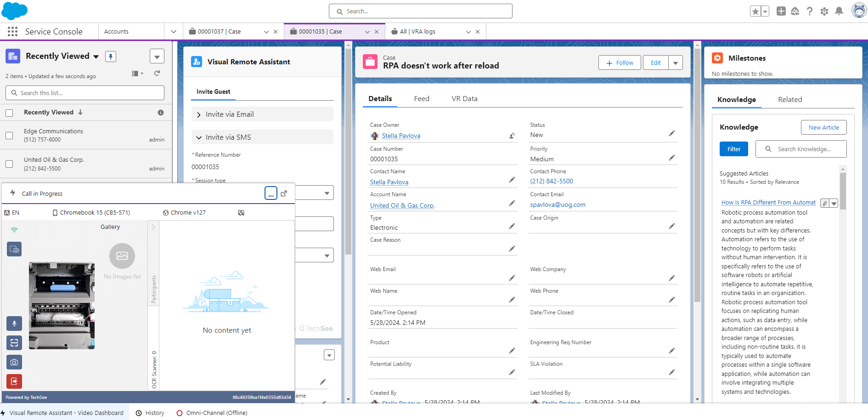Click the Filter button in Knowledge

coord(733,149)
